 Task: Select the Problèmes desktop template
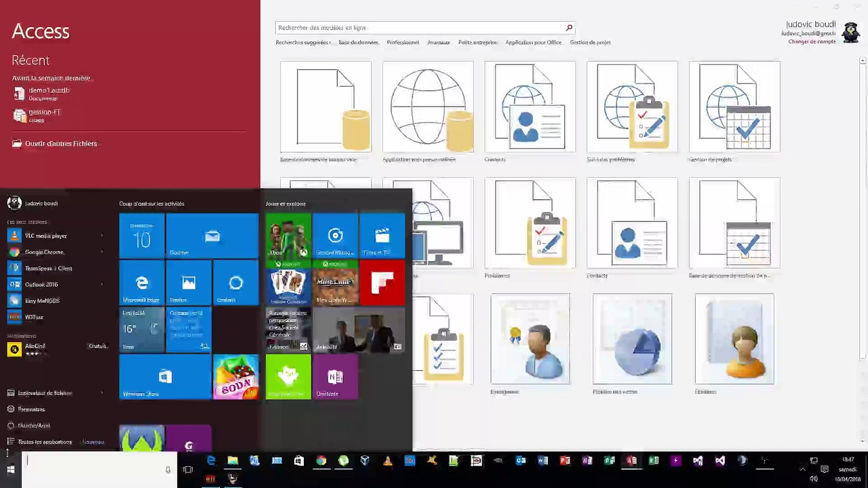click(530, 224)
